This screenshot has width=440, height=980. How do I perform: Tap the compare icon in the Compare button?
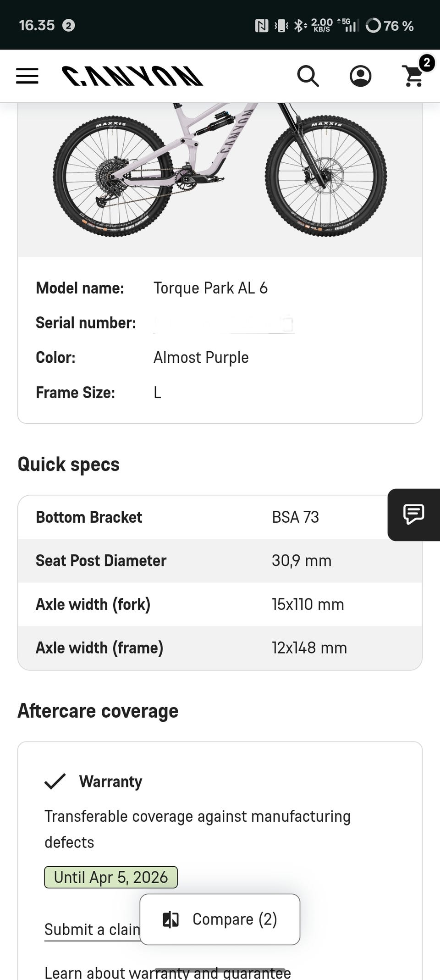click(171, 919)
